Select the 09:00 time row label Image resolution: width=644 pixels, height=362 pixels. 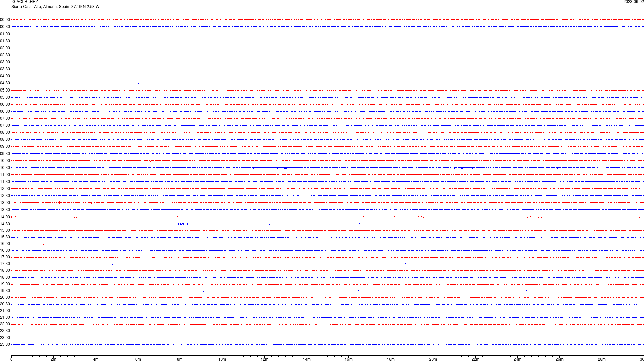[x=5, y=146]
